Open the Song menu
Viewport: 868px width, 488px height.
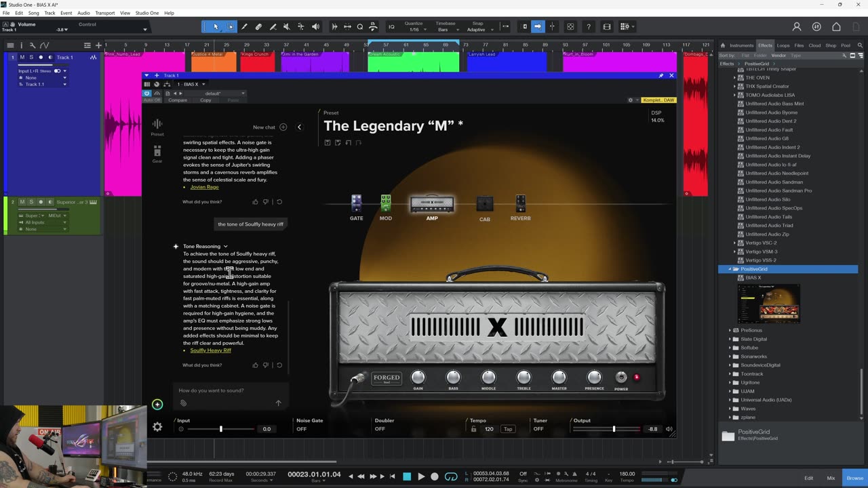pos(33,13)
